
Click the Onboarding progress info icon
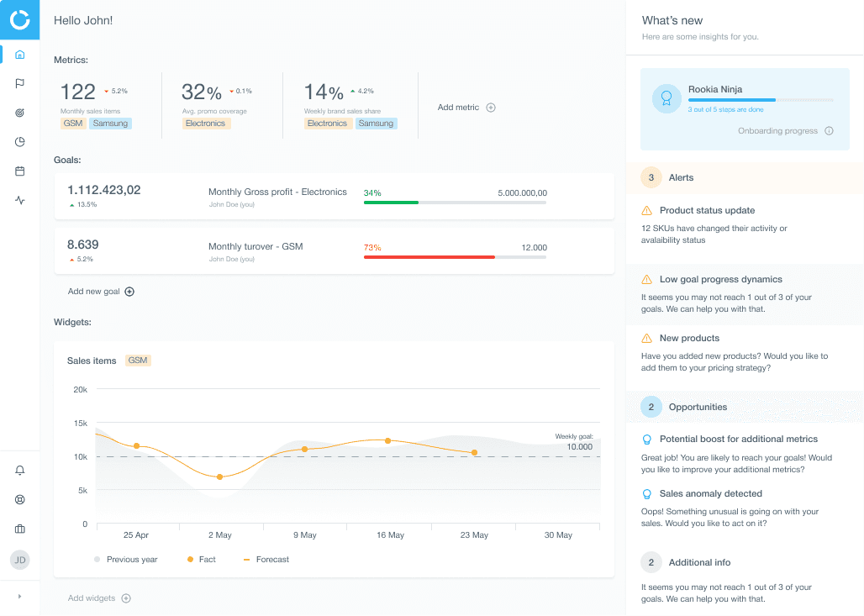coord(829,131)
